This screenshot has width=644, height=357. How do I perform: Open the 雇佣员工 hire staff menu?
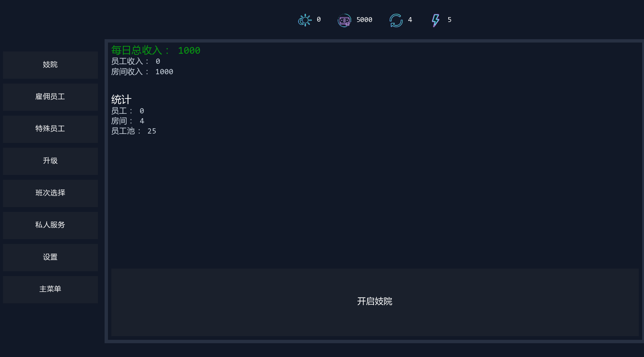pyautogui.click(x=50, y=97)
